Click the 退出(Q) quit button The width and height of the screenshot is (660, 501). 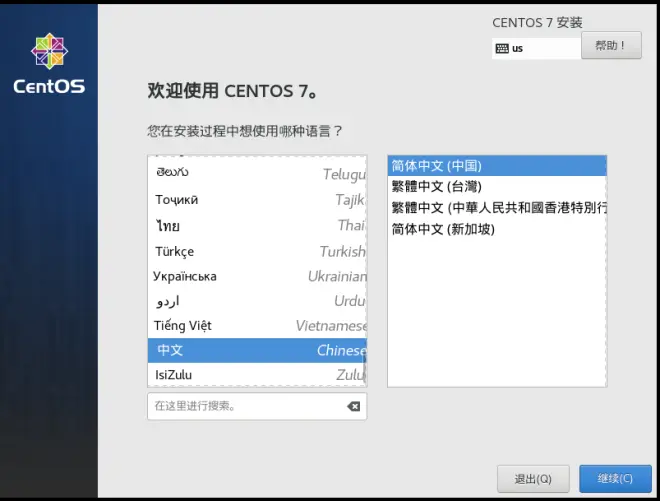click(533, 479)
